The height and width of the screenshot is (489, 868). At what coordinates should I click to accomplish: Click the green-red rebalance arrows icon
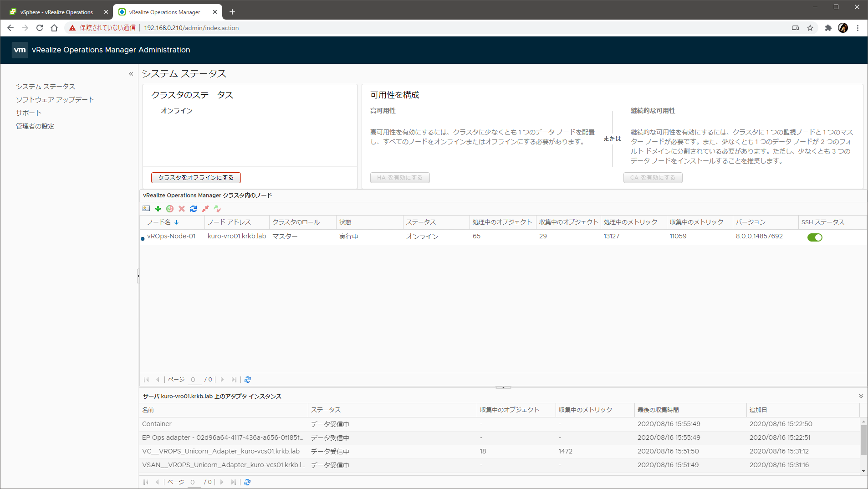pos(217,209)
